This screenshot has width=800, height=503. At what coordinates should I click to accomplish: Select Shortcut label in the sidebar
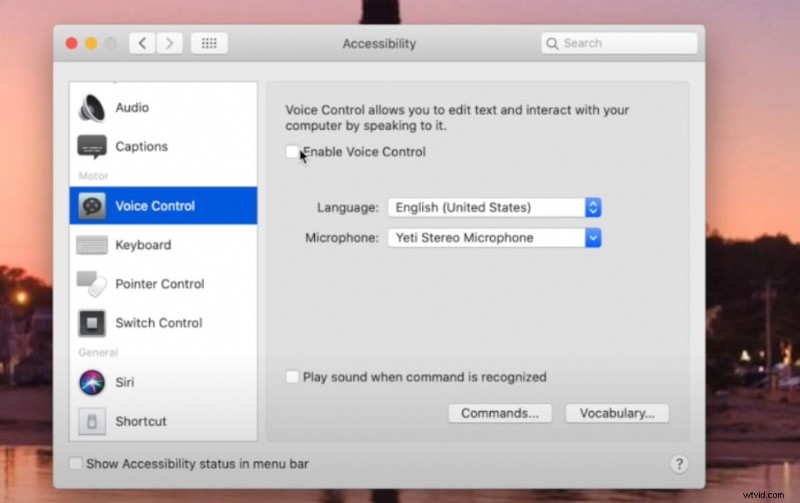point(141,421)
